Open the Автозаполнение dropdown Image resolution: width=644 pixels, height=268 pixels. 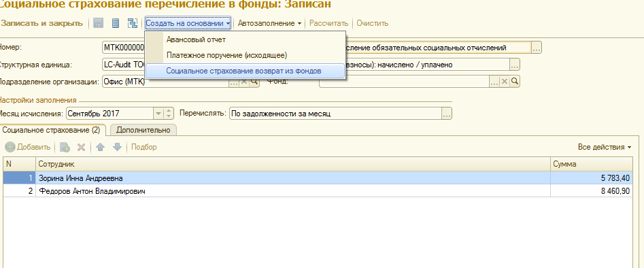tap(269, 23)
